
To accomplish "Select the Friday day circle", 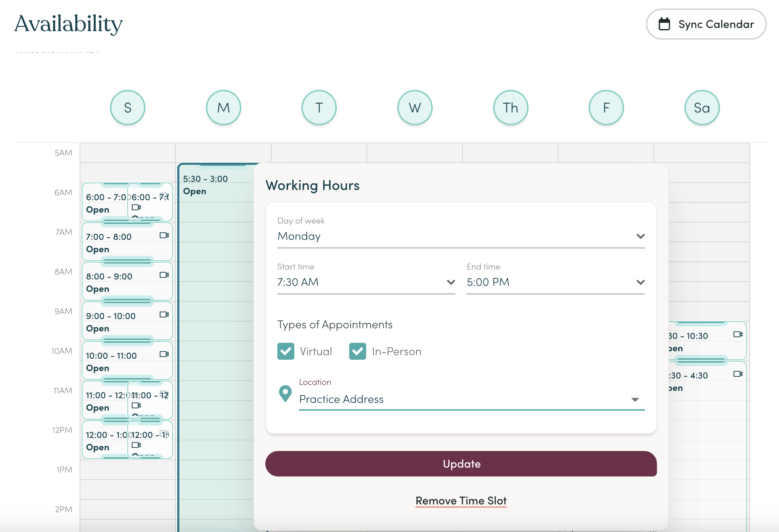I will [x=606, y=108].
